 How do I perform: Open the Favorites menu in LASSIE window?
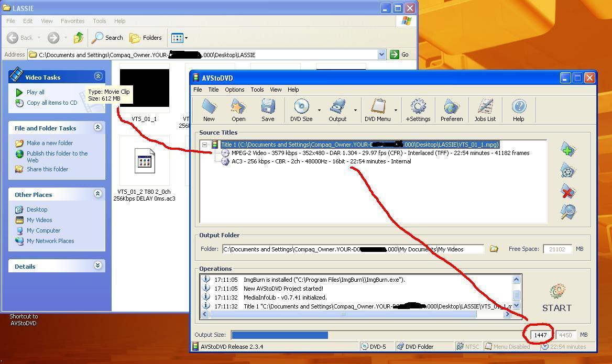point(73,20)
